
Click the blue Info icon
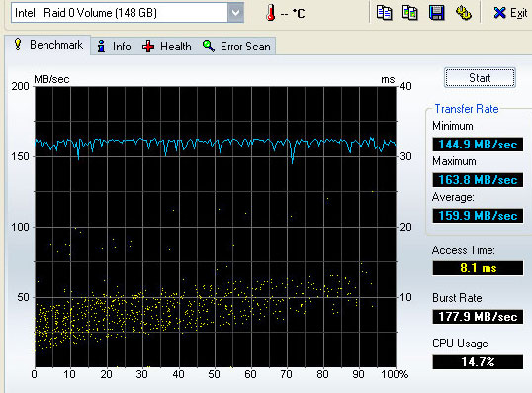[101, 47]
